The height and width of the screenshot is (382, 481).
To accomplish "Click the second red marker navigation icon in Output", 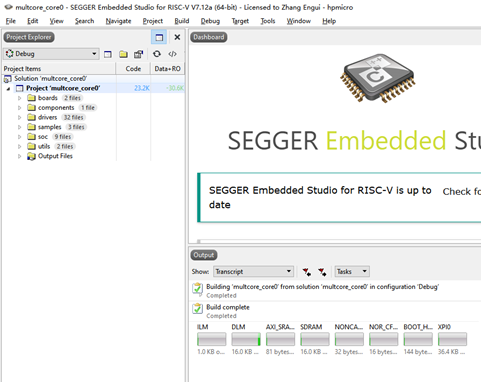I will (x=322, y=272).
